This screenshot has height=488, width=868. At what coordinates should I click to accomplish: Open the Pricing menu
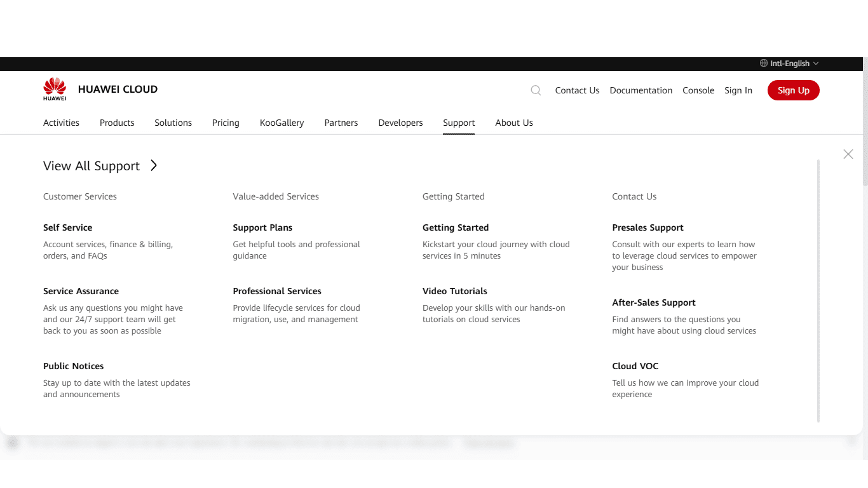[226, 123]
